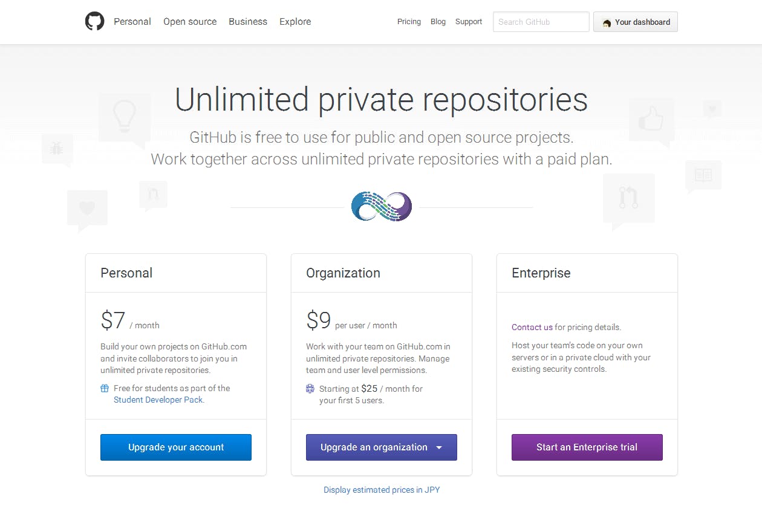The width and height of the screenshot is (762, 532).
Task: Open the Student Developer Pack link
Action: (x=158, y=400)
